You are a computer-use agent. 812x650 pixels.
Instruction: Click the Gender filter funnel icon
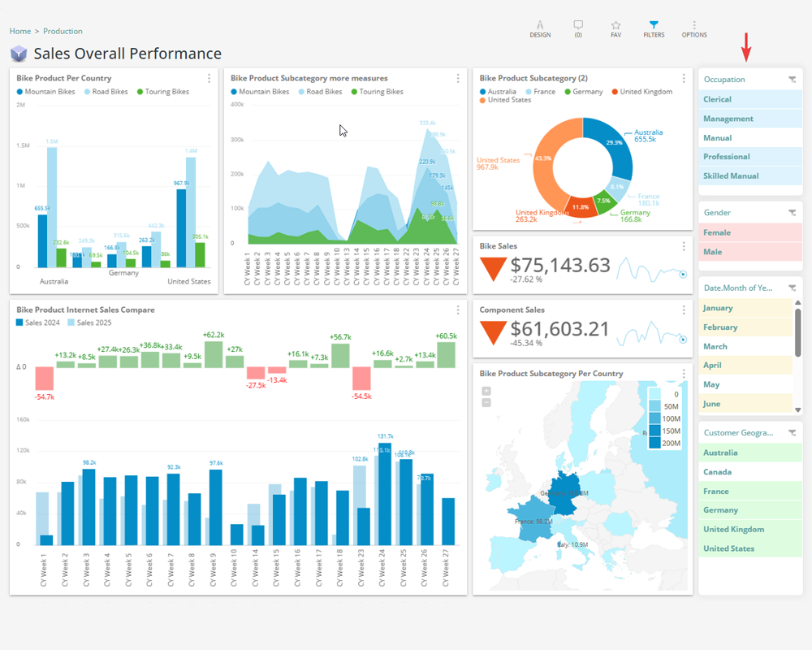tap(792, 213)
